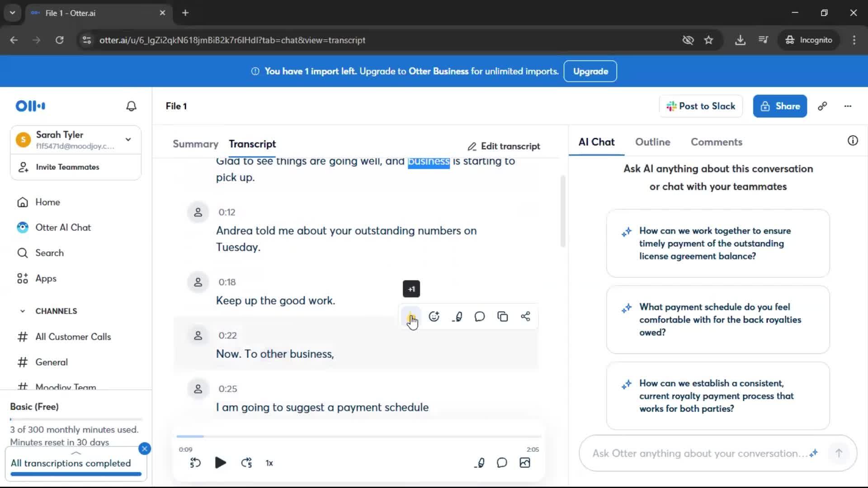868x488 pixels.
Task: Click the comment icon in the player bar
Action: coord(502,463)
